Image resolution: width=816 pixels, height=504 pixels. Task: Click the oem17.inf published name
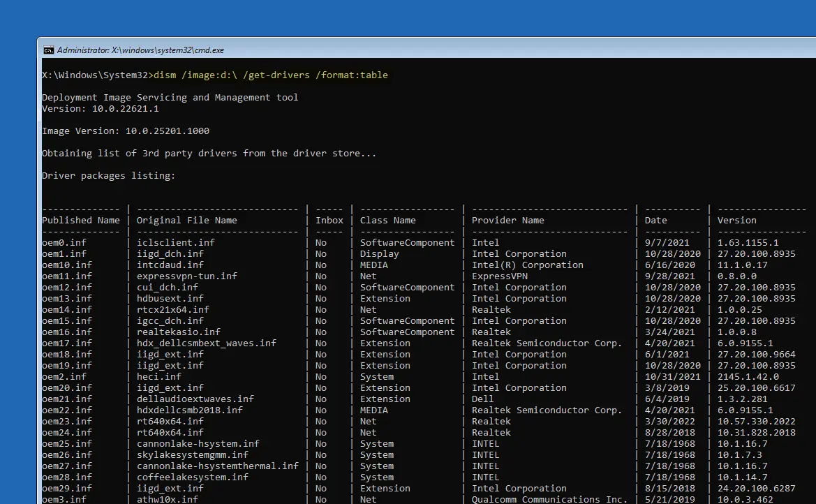click(66, 343)
